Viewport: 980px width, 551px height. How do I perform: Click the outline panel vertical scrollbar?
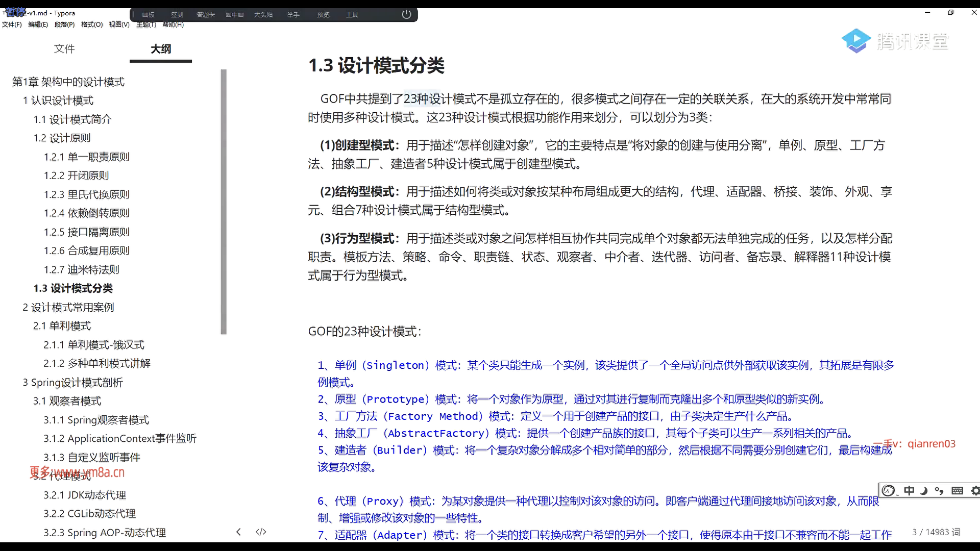point(224,202)
